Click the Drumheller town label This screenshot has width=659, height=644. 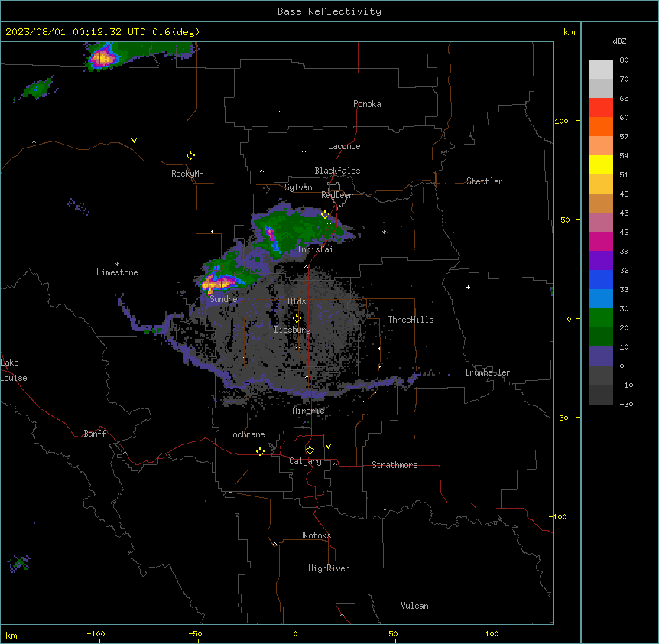tap(488, 372)
